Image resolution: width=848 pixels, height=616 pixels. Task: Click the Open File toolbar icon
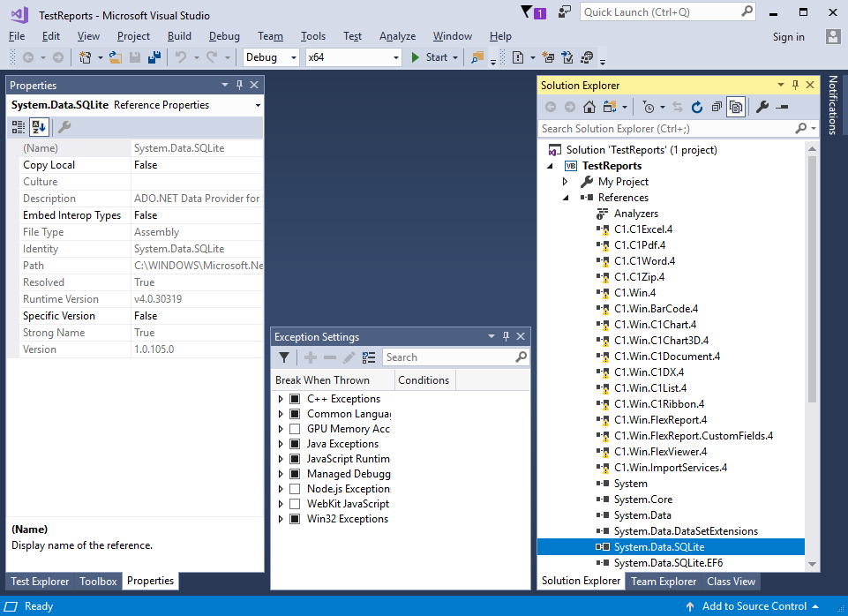(x=116, y=57)
